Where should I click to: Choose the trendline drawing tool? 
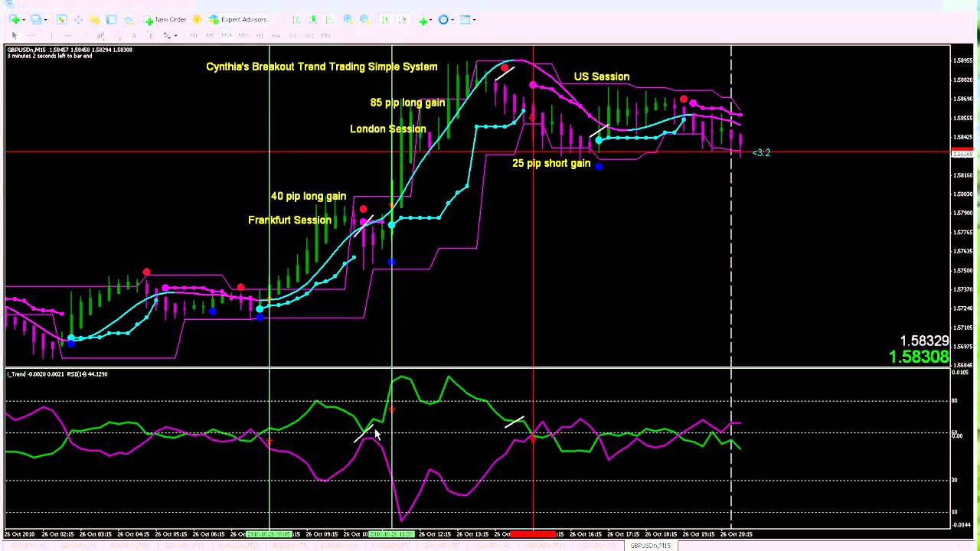[85, 36]
